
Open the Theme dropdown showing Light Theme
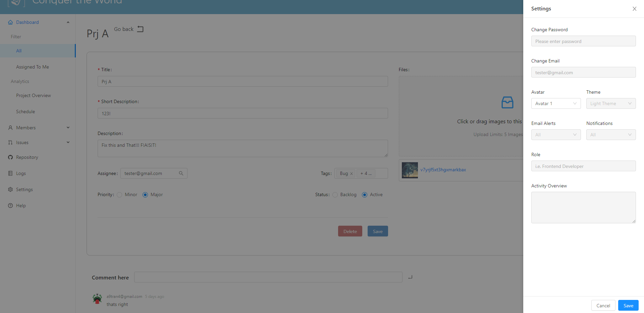point(611,103)
